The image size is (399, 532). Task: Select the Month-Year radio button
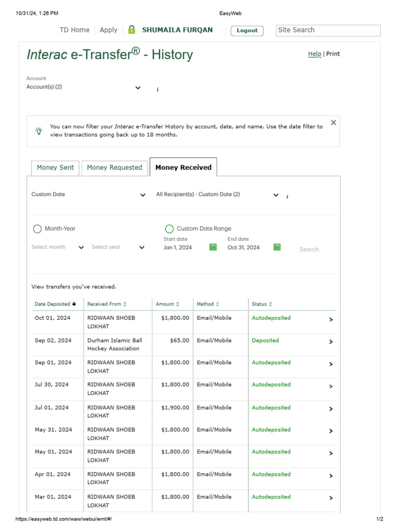tap(37, 229)
